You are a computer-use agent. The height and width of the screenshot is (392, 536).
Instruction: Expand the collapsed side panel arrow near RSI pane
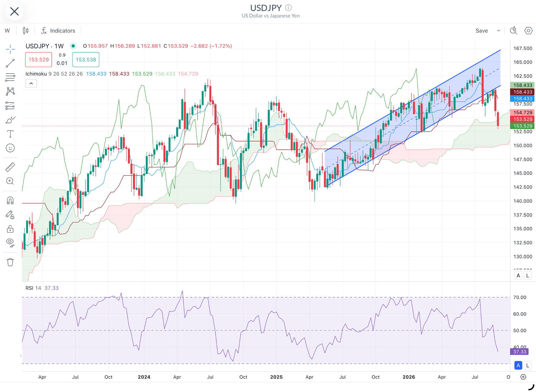point(21,356)
